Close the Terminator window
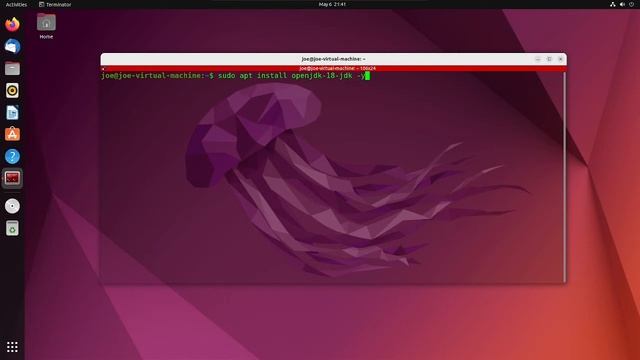The image size is (640, 360). pos(560,59)
